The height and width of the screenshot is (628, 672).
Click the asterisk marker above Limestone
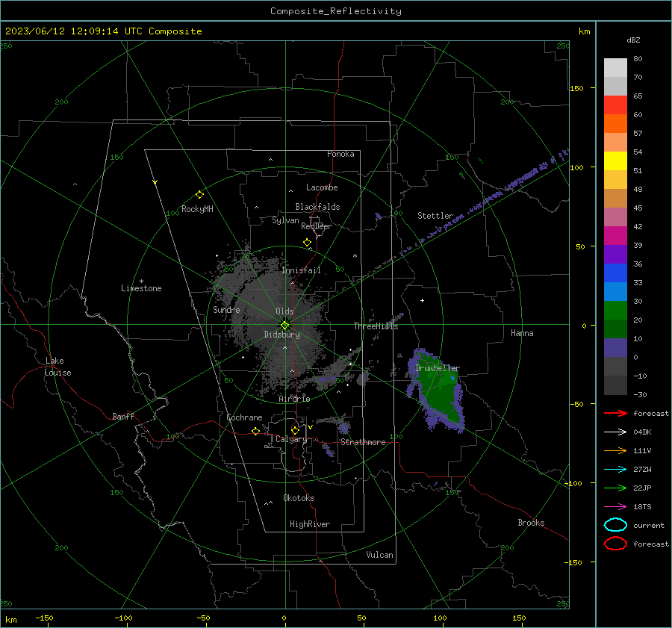(x=141, y=282)
